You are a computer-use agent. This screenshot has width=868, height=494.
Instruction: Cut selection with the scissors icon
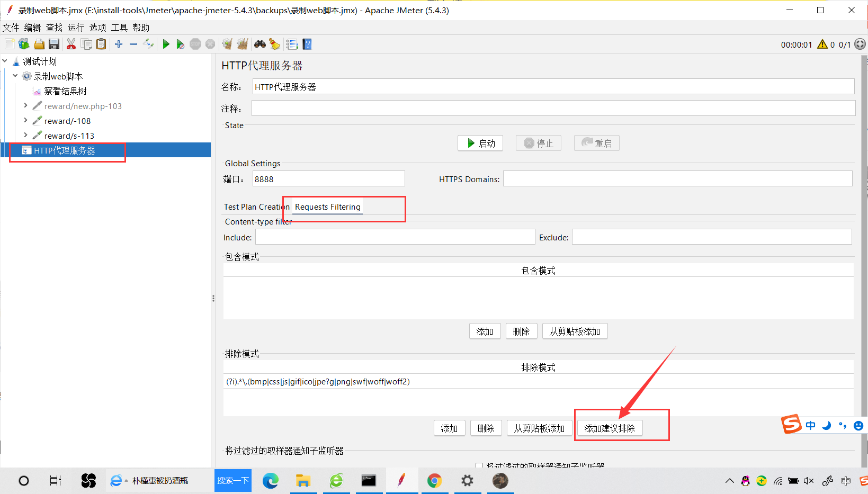click(71, 44)
